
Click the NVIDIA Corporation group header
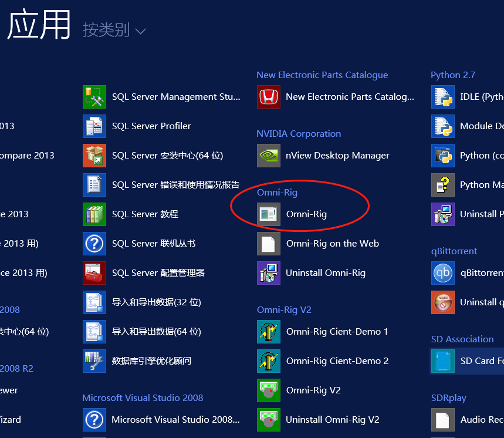tap(299, 134)
